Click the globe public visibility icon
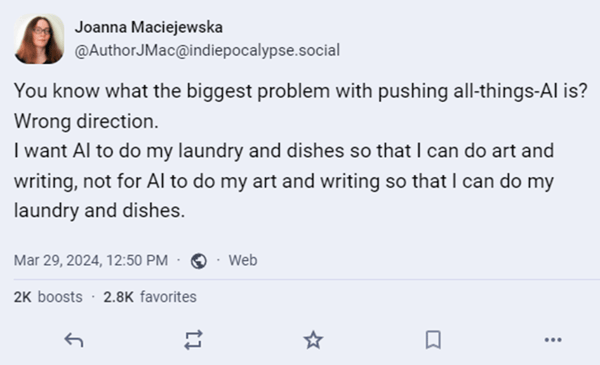Viewport: 600px width, 365px height. (199, 261)
